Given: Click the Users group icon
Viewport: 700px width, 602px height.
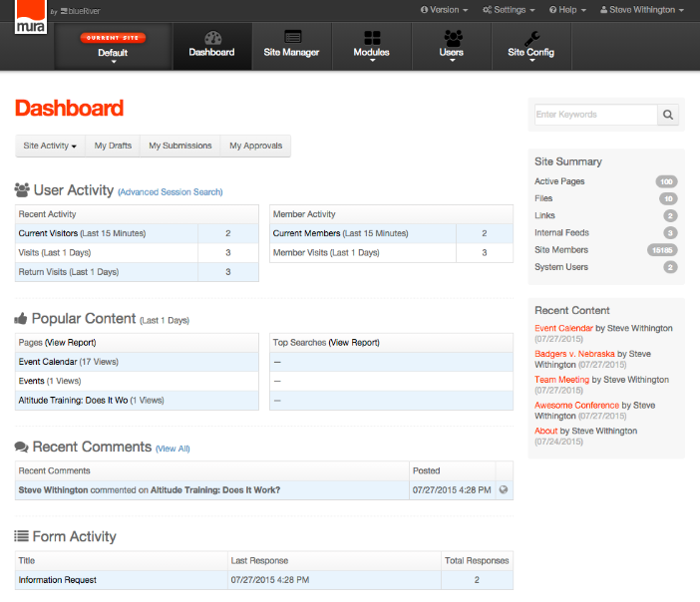Looking at the screenshot, I should (453, 38).
